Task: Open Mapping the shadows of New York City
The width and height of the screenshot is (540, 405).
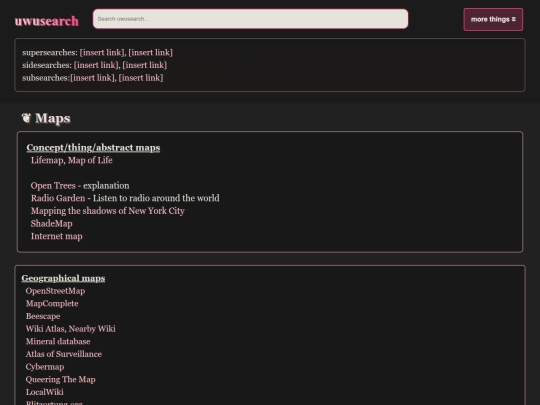Action: (x=108, y=211)
